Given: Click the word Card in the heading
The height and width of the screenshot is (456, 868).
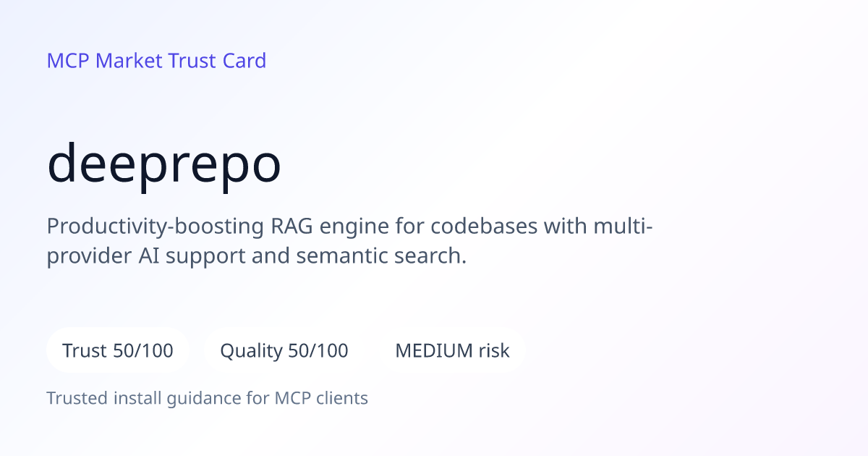Looking at the screenshot, I should [244, 61].
